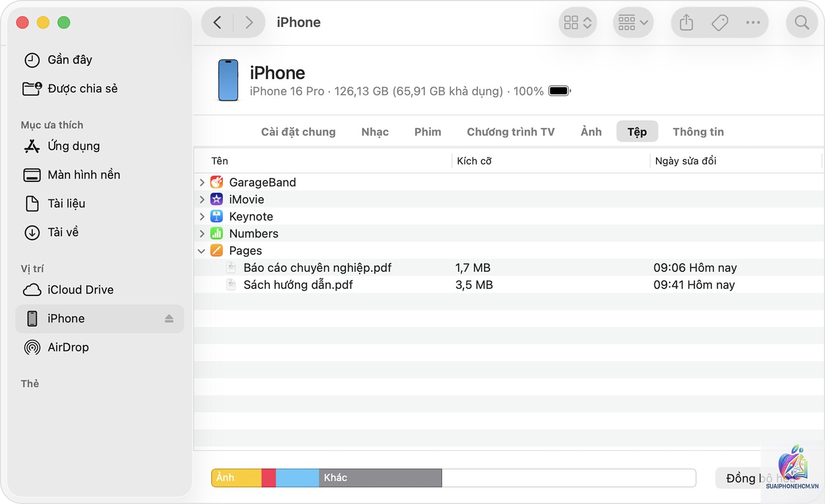Select Màn hình nền in sidebar
This screenshot has width=825, height=504.
pos(72,175)
